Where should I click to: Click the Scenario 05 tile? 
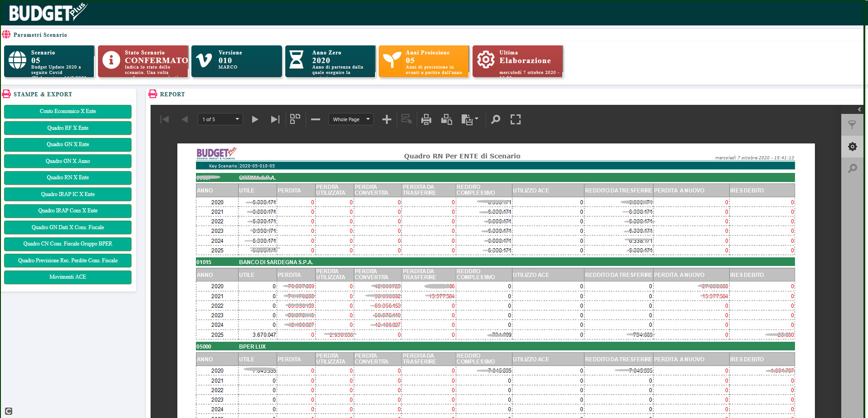point(49,61)
